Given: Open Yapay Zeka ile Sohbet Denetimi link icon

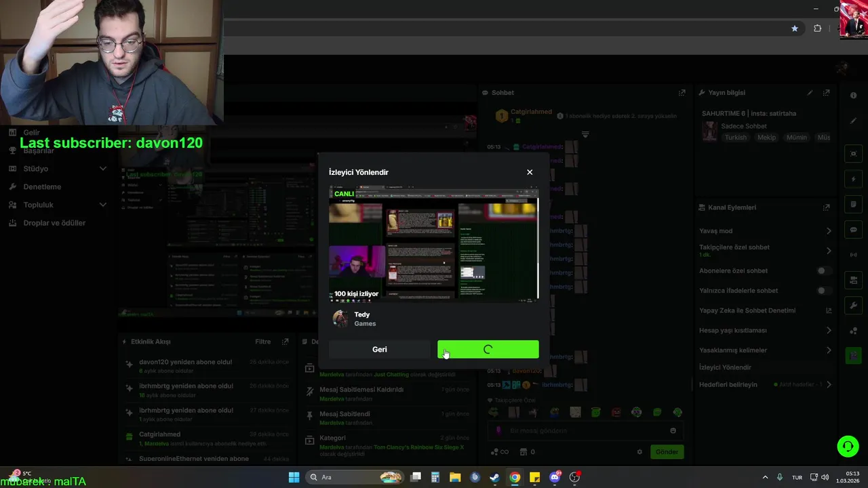Looking at the screenshot, I should point(829,310).
